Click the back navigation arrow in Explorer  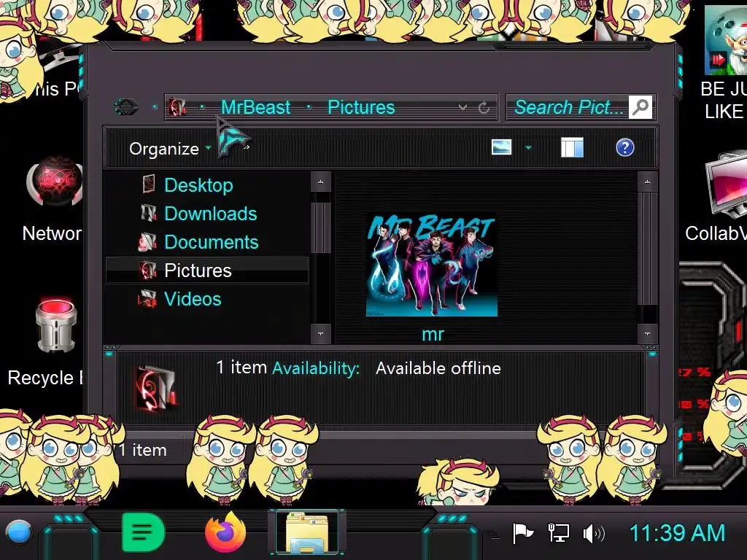point(126,106)
